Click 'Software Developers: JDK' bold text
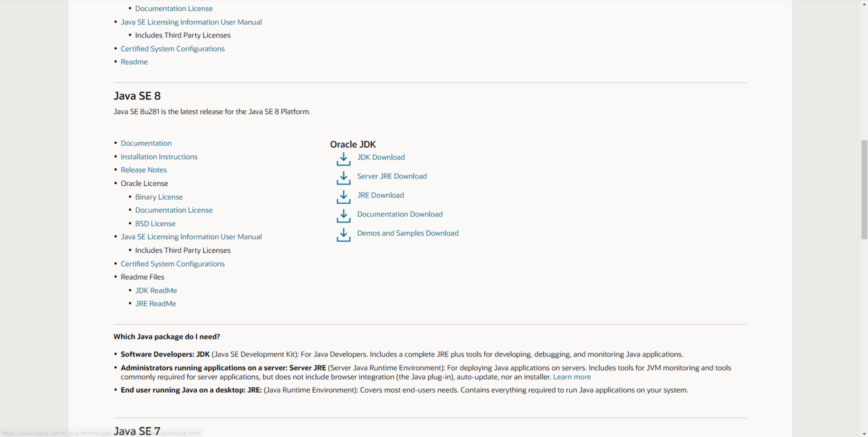The width and height of the screenshot is (868, 437). click(165, 354)
